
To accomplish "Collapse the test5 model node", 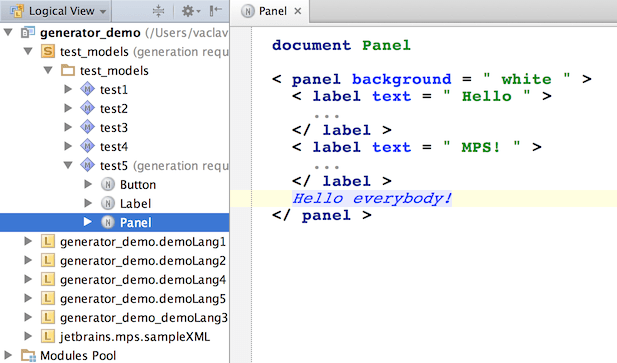I will point(68,165).
